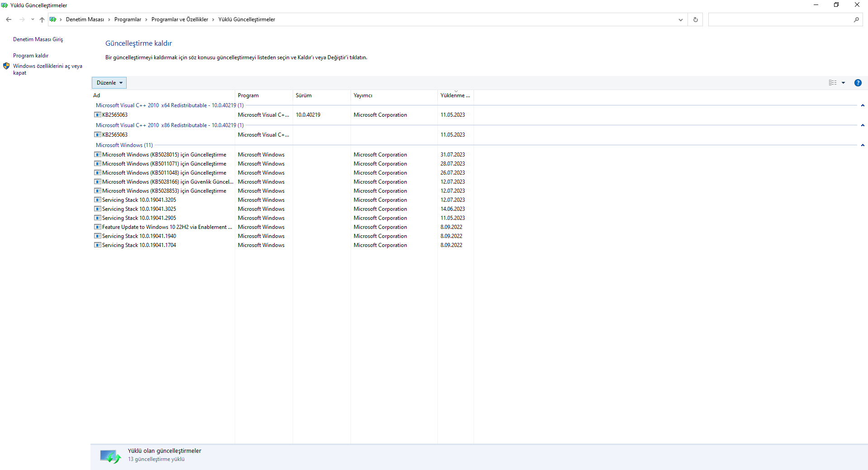This screenshot has height=470, width=868.
Task: Refresh the installed updates list
Action: (x=695, y=19)
